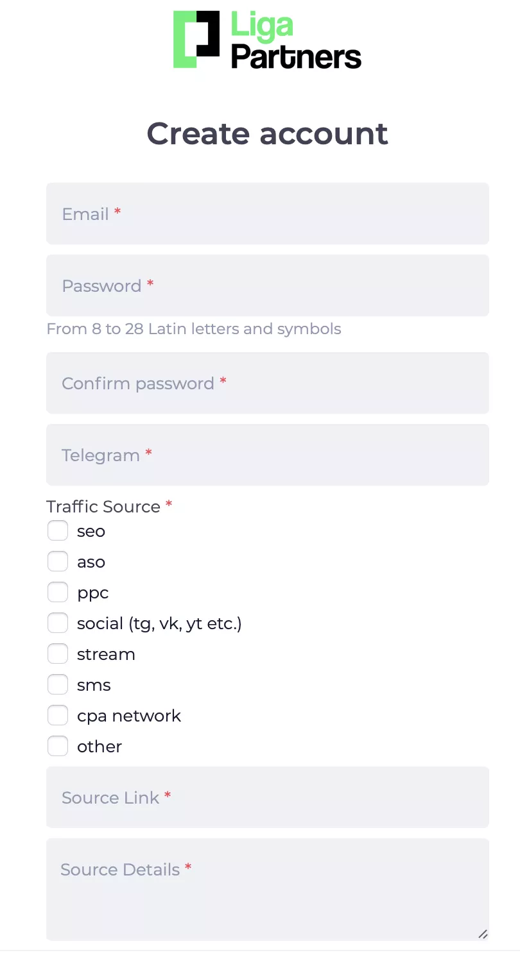Screen dimensions: 520x980
Task: Click the Traffic Source label
Action: (x=103, y=507)
